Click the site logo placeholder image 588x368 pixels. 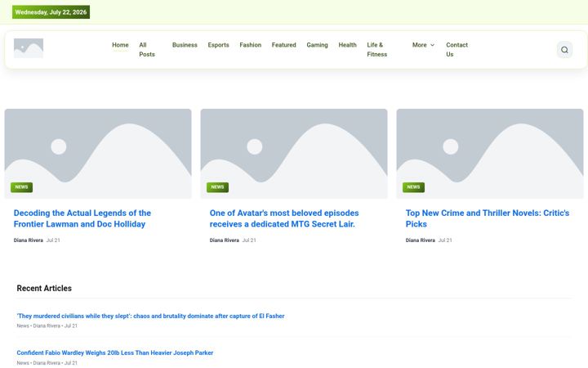[x=29, y=48]
